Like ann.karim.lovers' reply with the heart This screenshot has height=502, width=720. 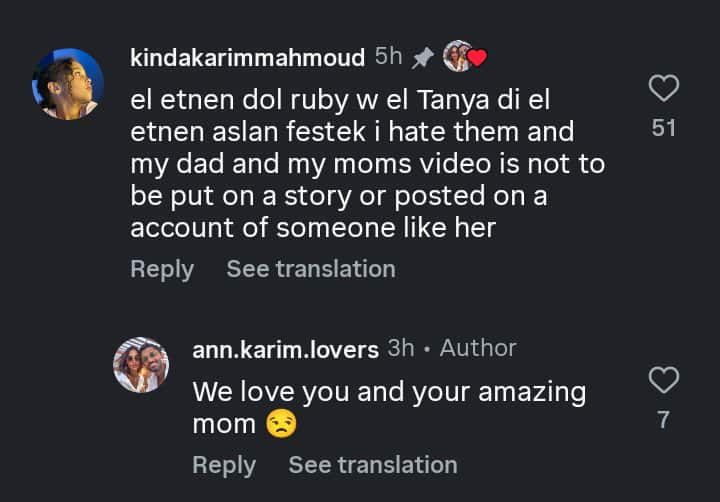(664, 381)
